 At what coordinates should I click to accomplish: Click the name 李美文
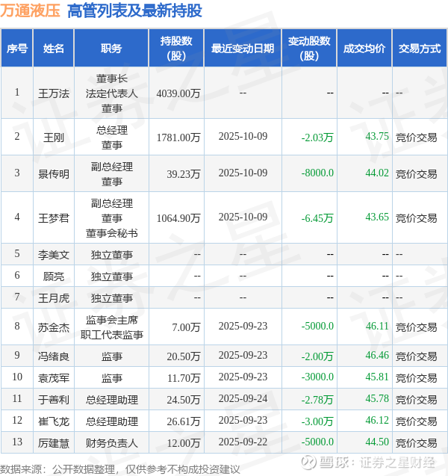[x=54, y=255]
